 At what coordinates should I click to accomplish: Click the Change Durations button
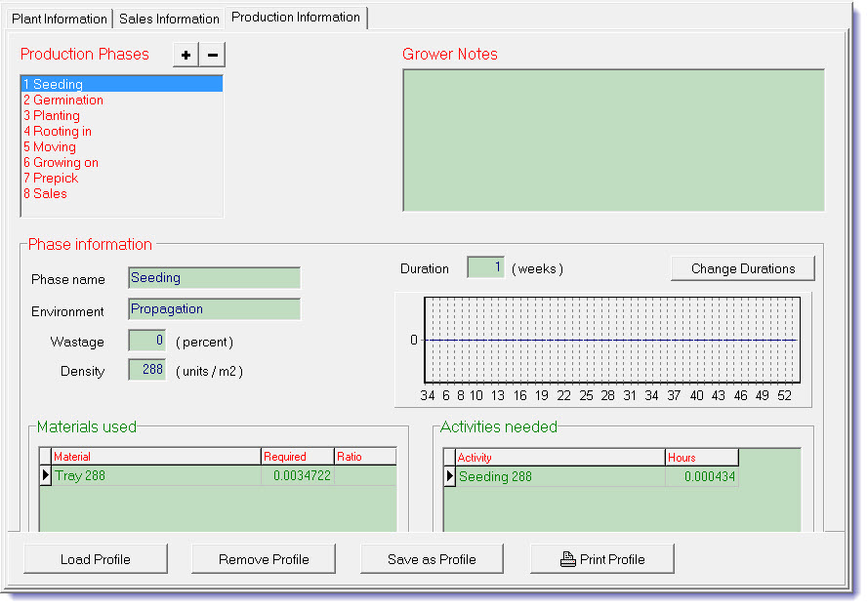tap(743, 269)
